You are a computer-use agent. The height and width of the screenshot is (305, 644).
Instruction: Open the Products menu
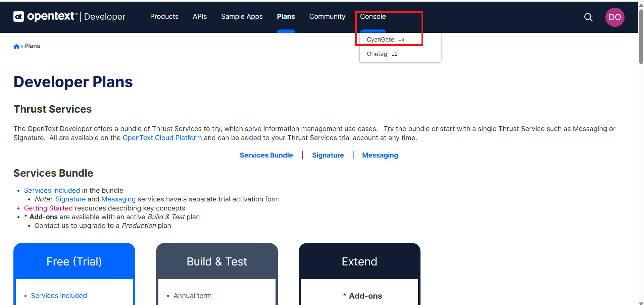point(164,16)
